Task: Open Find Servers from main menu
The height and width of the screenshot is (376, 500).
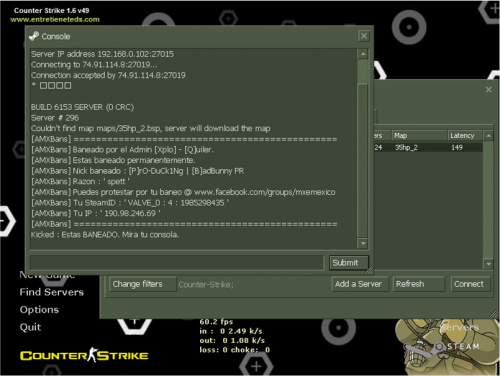Action: tap(52, 292)
